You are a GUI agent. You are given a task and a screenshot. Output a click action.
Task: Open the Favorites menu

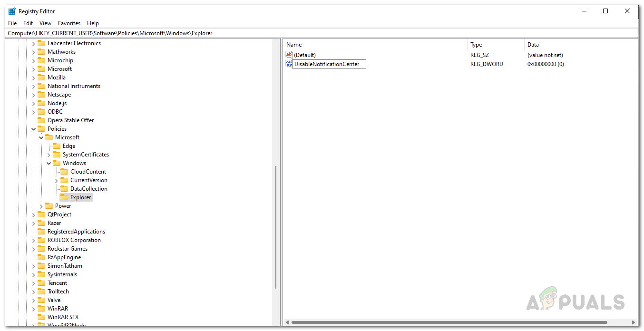pyautogui.click(x=69, y=23)
